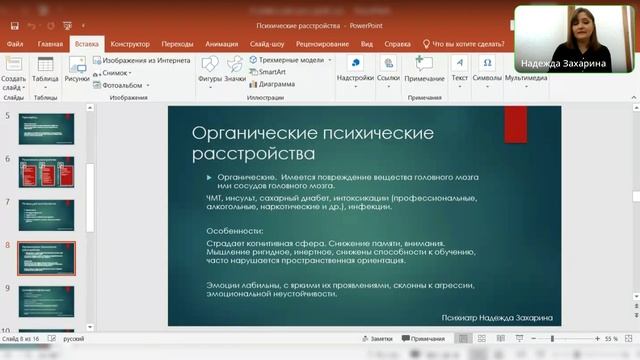The height and width of the screenshot is (360, 640).
Task: Insert a SmartArt graphic
Action: 267,72
